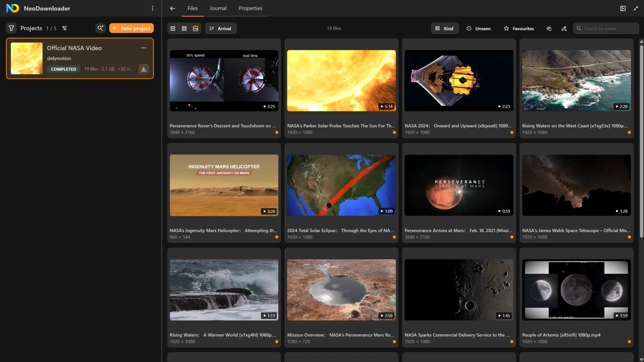644x362 pixels.
Task: Click download icon on Official NASA Video project
Action: 144,69
